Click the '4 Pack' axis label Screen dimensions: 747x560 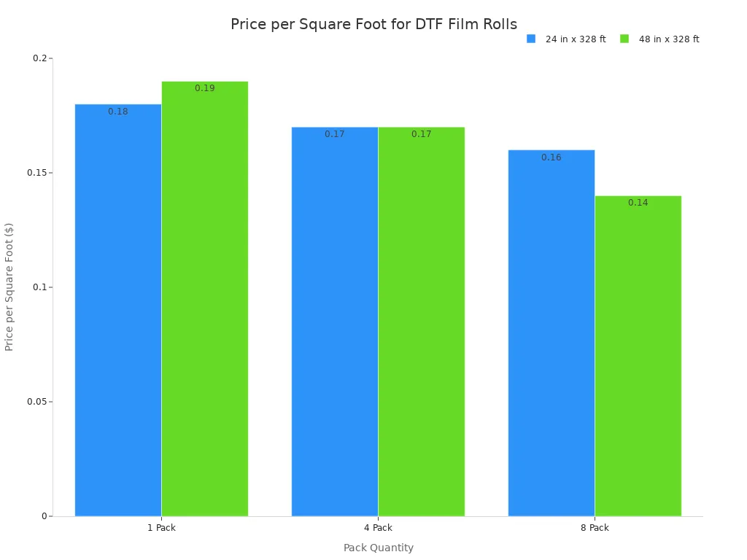pyautogui.click(x=378, y=528)
